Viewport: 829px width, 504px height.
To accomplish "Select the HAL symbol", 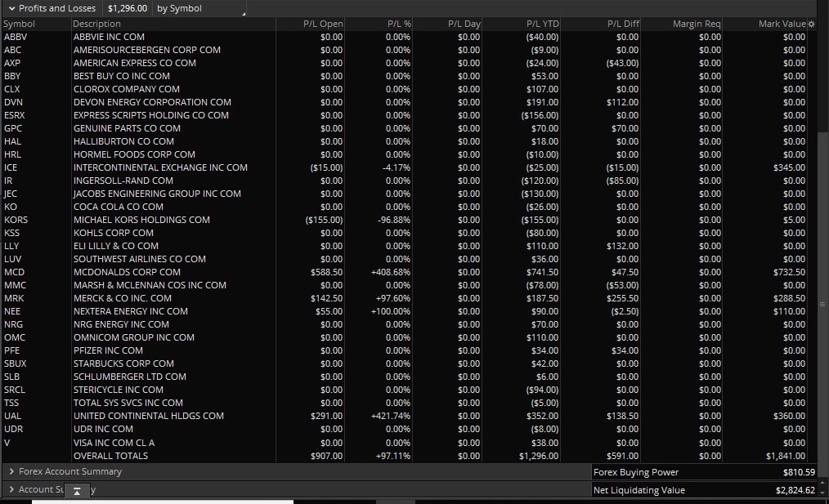I will [x=12, y=141].
